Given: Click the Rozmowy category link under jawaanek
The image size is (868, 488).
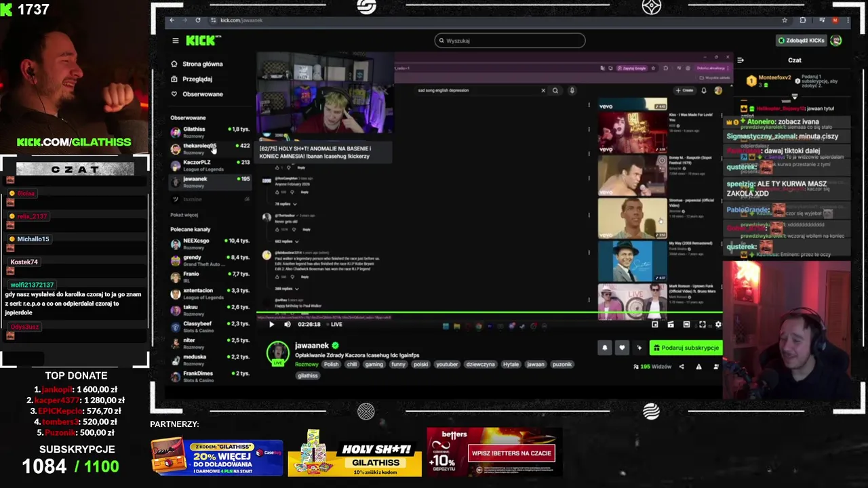Looking at the screenshot, I should pyautogui.click(x=307, y=365).
